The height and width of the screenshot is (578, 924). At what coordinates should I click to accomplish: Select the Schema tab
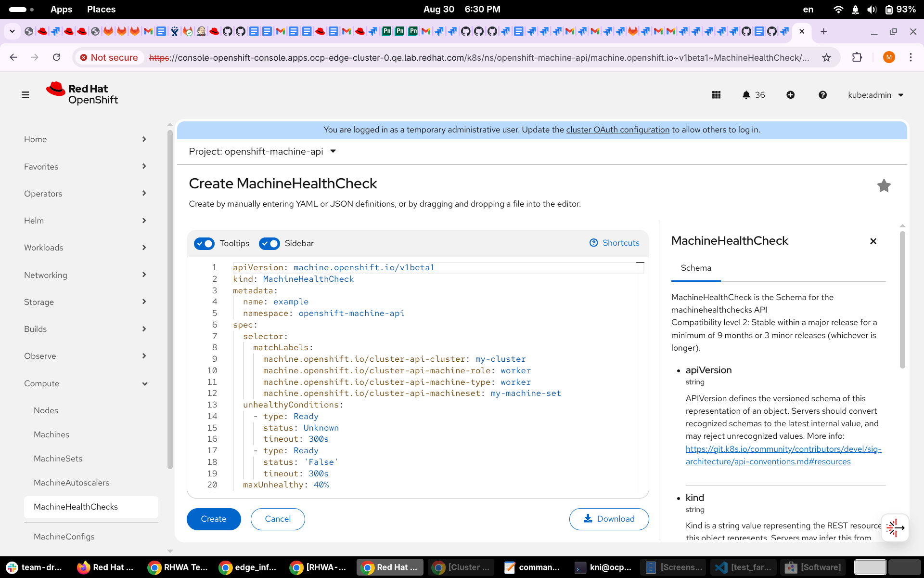(x=695, y=268)
